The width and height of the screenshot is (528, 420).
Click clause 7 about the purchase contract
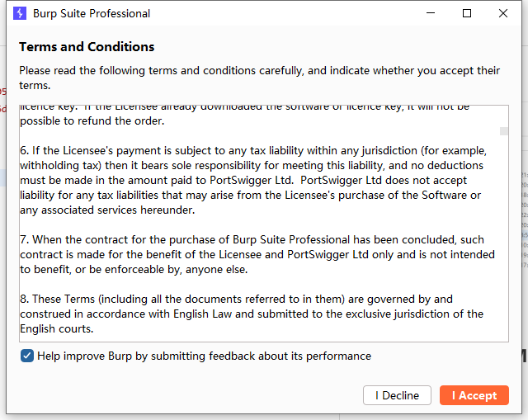click(x=257, y=254)
